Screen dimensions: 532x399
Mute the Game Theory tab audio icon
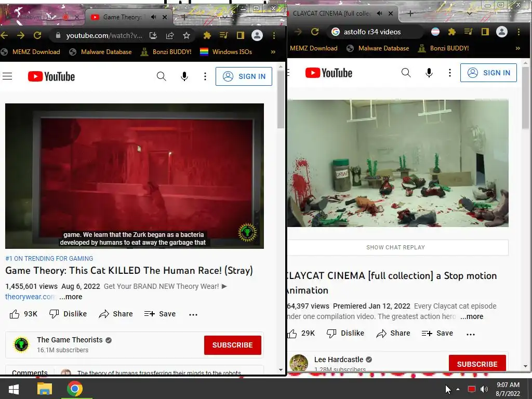[154, 17]
